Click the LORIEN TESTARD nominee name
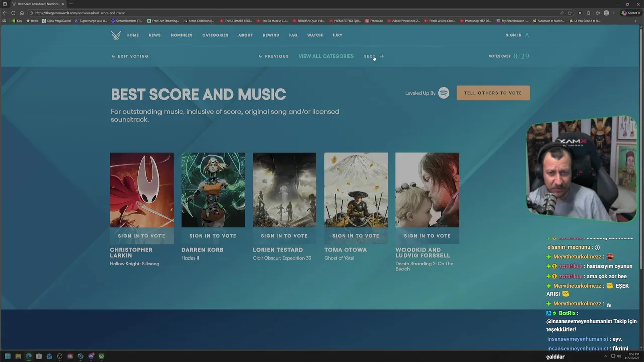 (278, 250)
